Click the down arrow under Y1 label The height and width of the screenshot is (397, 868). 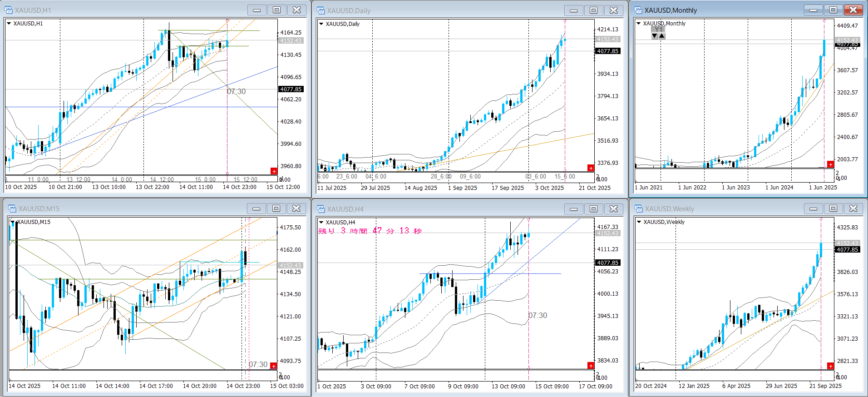pyautogui.click(x=655, y=36)
